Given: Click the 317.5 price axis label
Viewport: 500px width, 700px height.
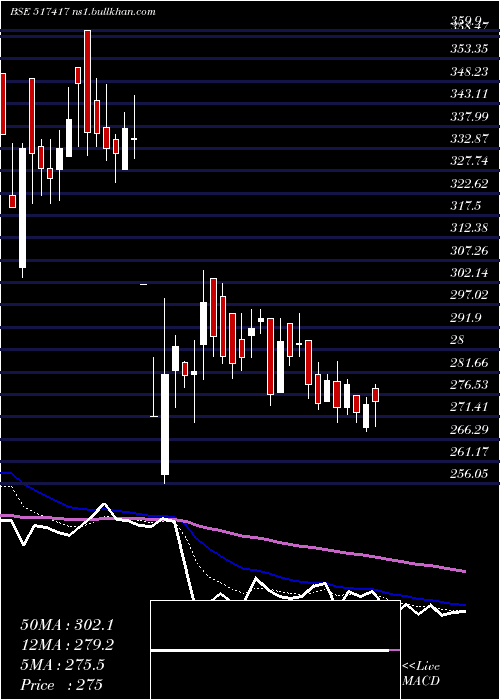Looking at the screenshot, I should tap(465, 206).
